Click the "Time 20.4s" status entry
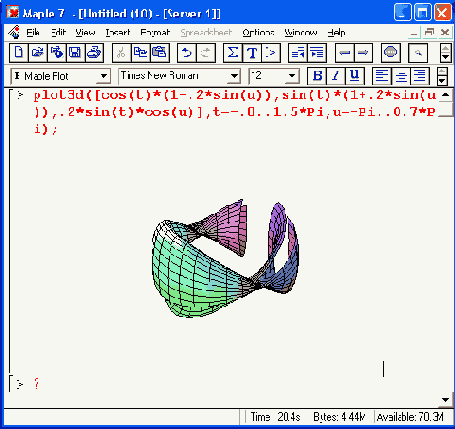 [275, 417]
